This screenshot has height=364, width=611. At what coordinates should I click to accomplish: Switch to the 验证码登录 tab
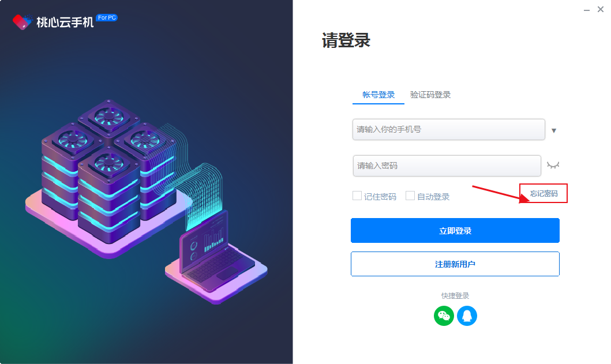pyautogui.click(x=430, y=95)
